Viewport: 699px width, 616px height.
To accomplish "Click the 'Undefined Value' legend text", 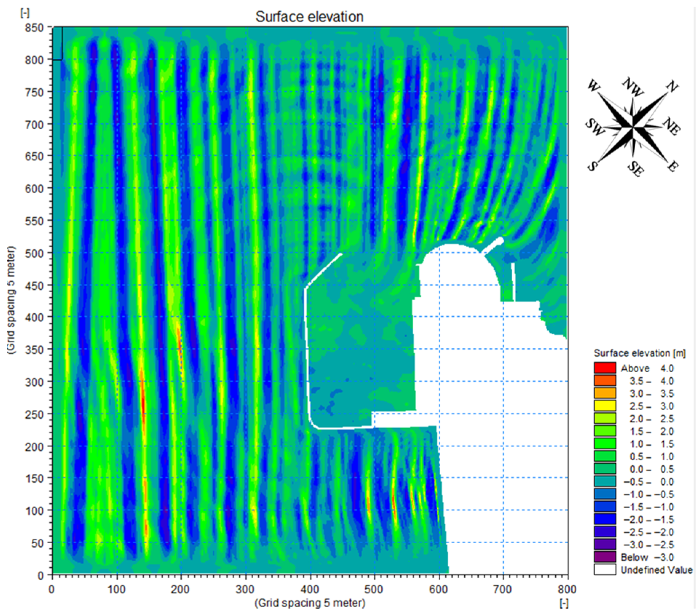I will pos(656,570).
